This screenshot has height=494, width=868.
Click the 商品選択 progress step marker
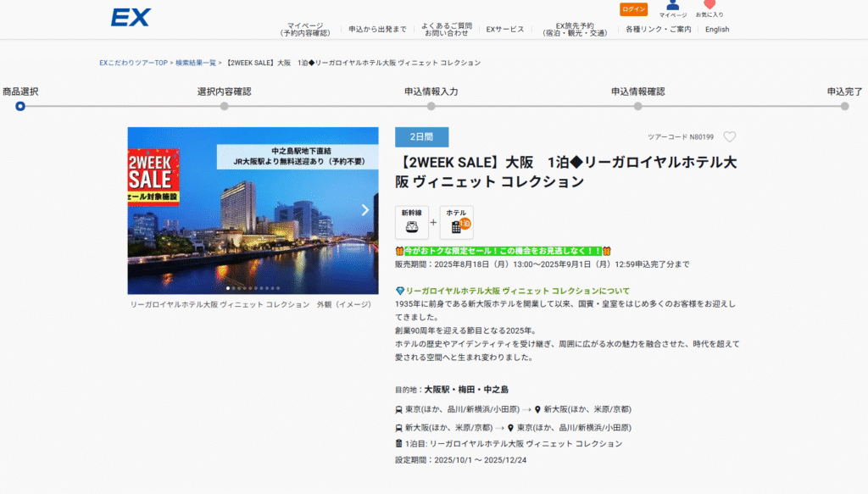20,106
